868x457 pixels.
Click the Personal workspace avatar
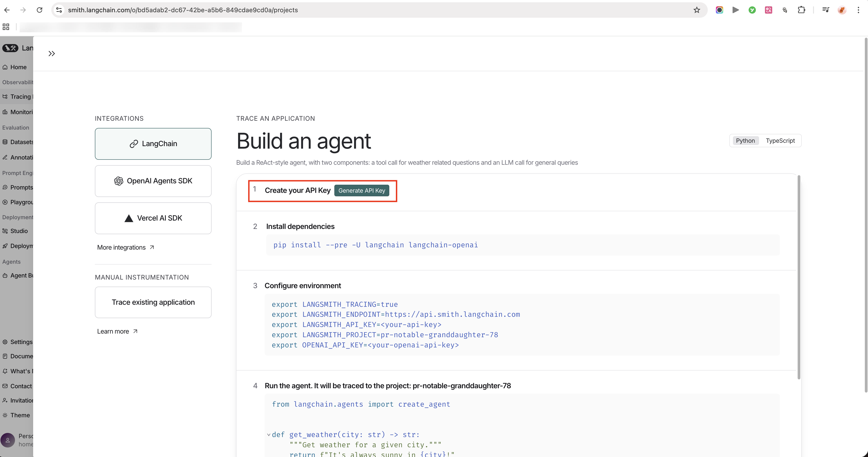coord(8,440)
